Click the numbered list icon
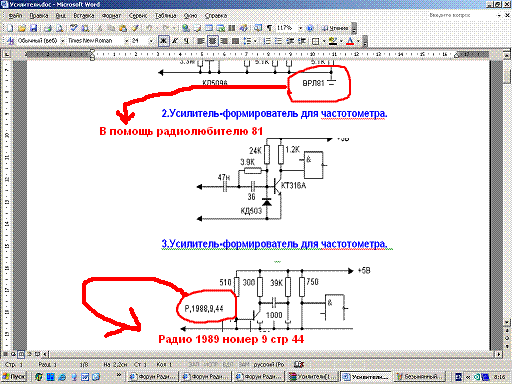Viewport: 512px width, 384px height. point(267,41)
